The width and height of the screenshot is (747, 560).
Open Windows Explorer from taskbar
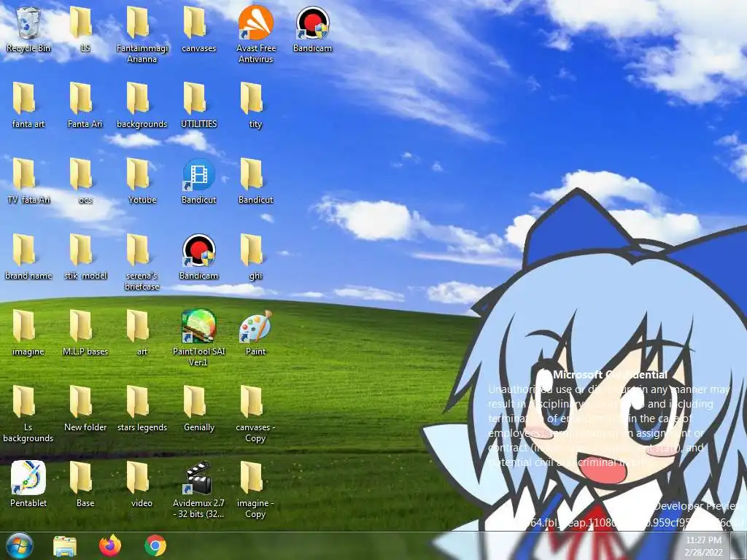(65, 545)
